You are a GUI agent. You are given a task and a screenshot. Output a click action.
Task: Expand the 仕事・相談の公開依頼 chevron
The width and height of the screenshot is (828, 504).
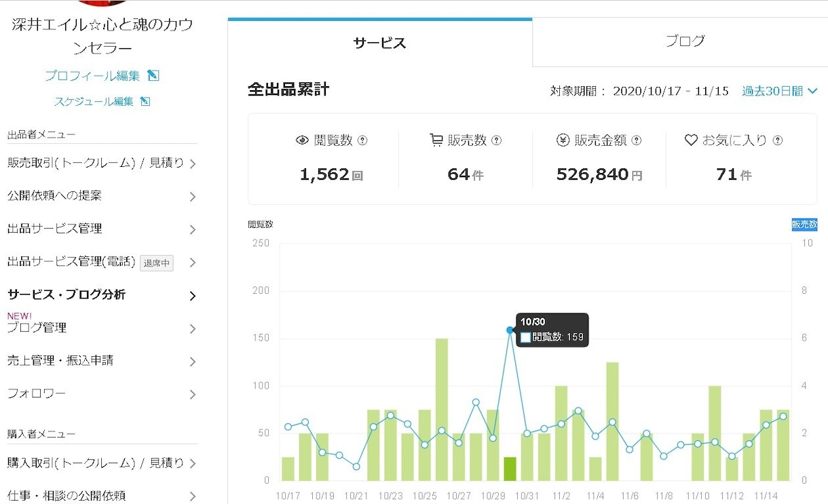click(x=193, y=497)
